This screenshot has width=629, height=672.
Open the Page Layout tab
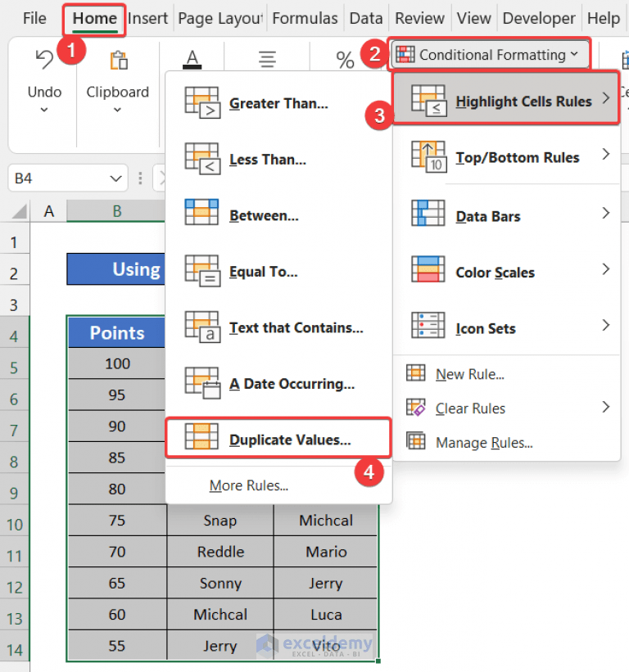220,19
